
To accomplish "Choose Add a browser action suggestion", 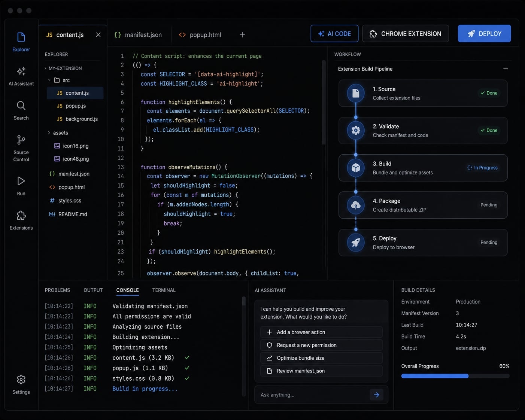I will [x=321, y=332].
